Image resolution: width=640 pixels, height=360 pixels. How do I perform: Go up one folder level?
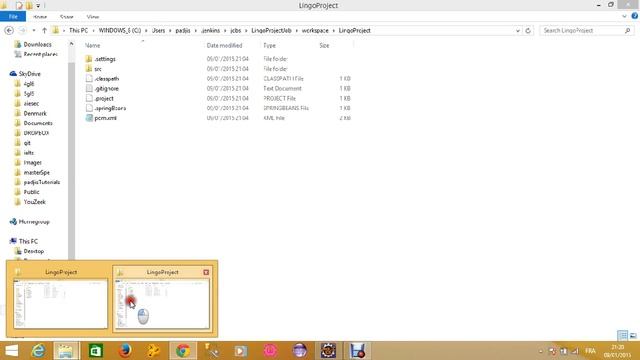(x=44, y=31)
